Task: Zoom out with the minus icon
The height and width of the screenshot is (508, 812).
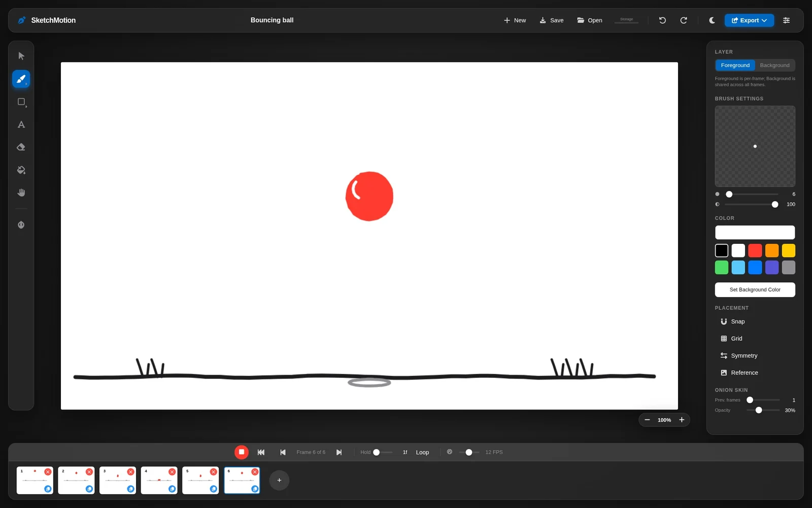Action: 647,420
